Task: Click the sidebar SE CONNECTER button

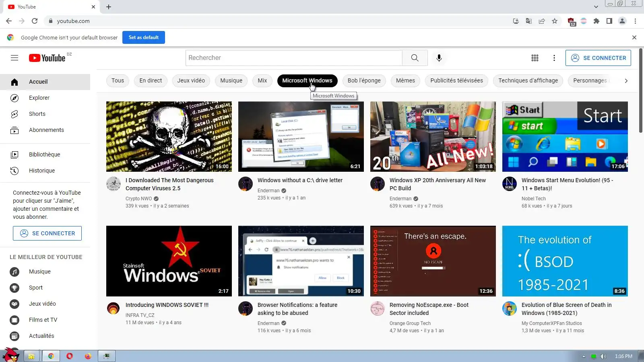Action: [x=47, y=233]
